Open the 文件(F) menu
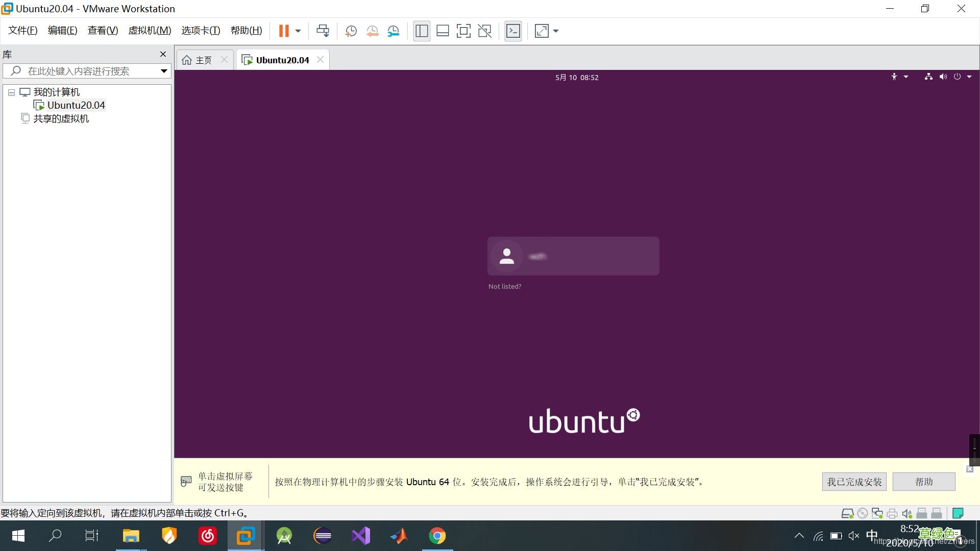The image size is (980, 551). point(23,31)
